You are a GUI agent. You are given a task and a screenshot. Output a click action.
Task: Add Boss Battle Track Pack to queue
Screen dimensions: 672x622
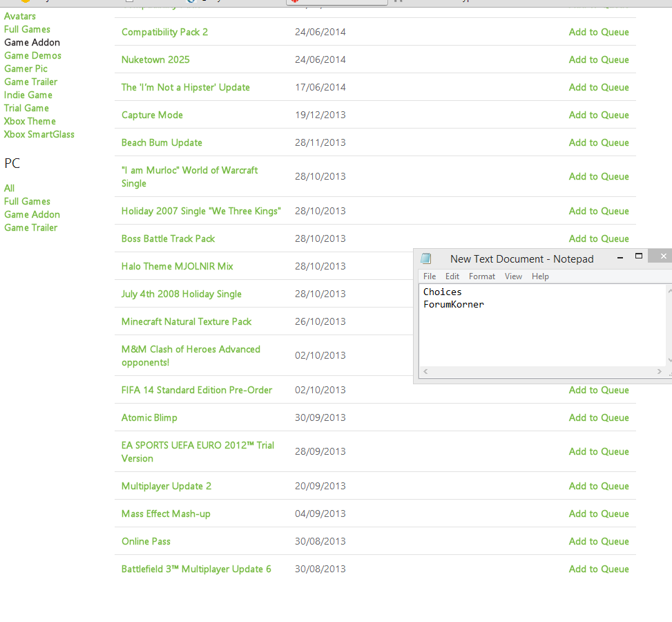599,239
